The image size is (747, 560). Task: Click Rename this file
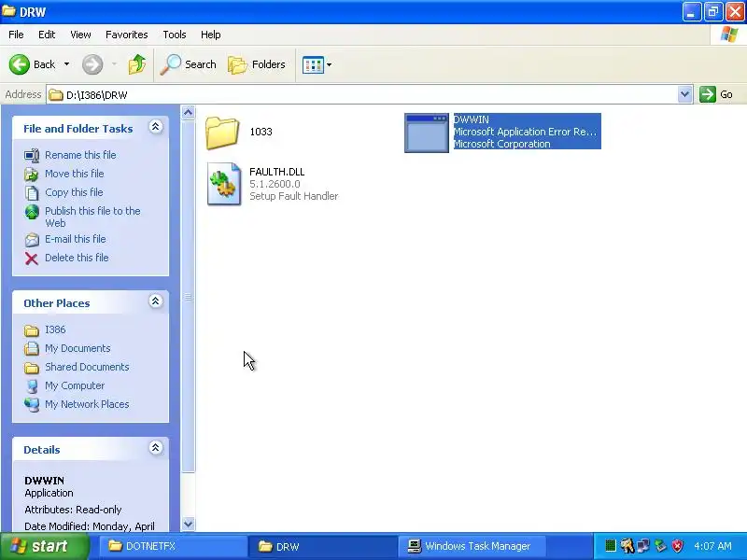[x=80, y=155]
